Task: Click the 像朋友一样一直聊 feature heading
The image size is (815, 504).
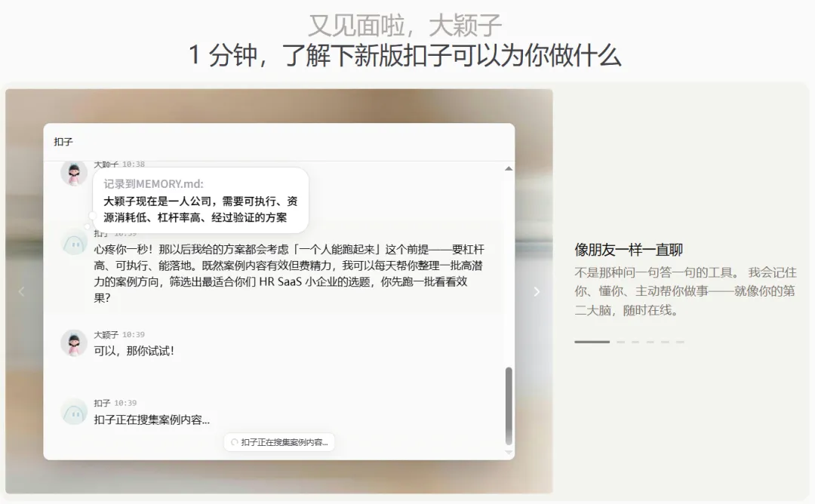Action: (x=629, y=250)
